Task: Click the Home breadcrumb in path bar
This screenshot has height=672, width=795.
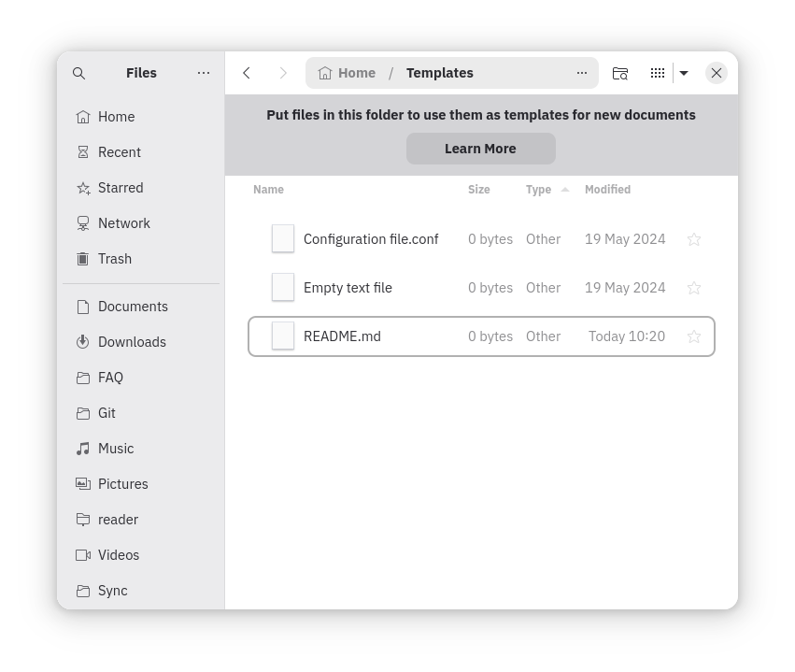Action: coord(347,73)
